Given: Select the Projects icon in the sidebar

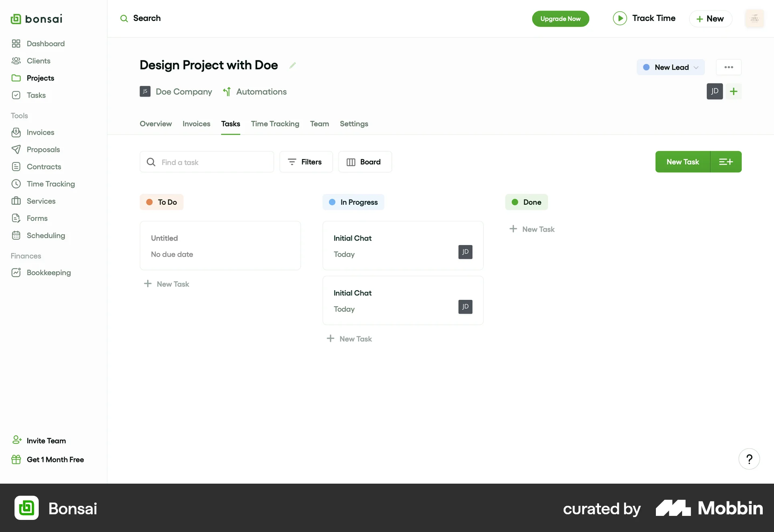Looking at the screenshot, I should point(16,78).
